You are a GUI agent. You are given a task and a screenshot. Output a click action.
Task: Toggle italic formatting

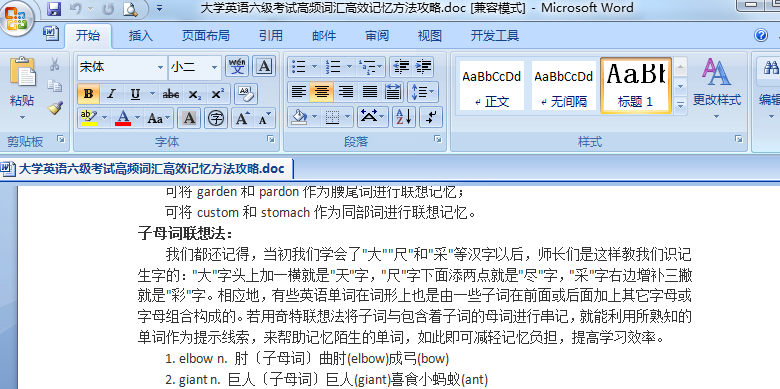coord(111,94)
